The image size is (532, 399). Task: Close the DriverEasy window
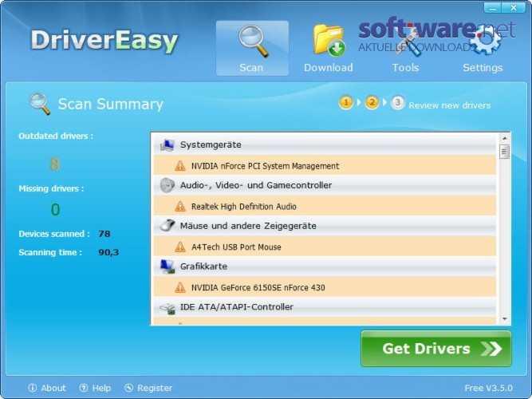(x=514, y=8)
